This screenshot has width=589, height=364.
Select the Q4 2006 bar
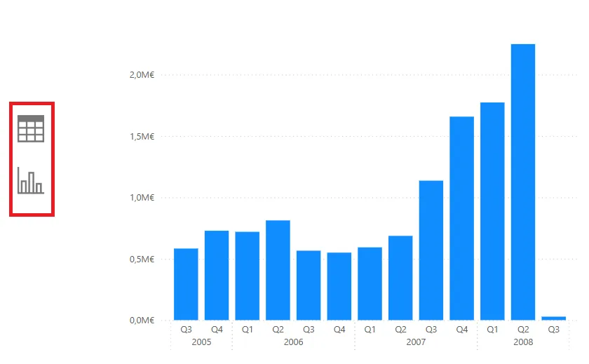click(x=339, y=286)
